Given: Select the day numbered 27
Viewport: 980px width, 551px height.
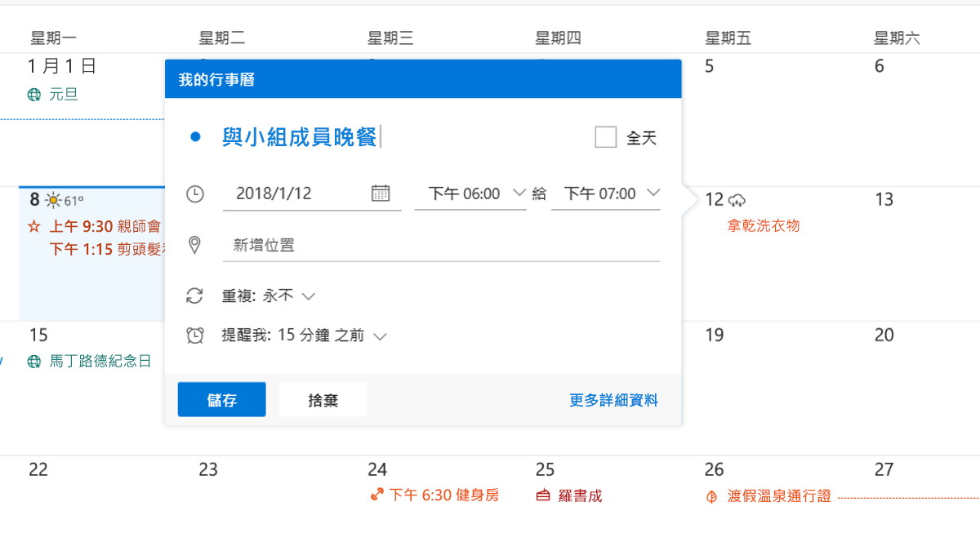Looking at the screenshot, I should point(884,470).
